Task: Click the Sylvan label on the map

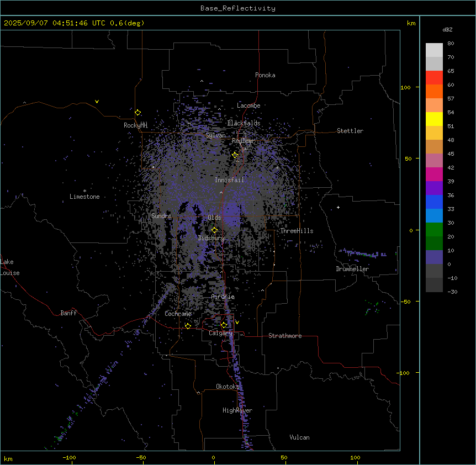Action: pos(215,135)
